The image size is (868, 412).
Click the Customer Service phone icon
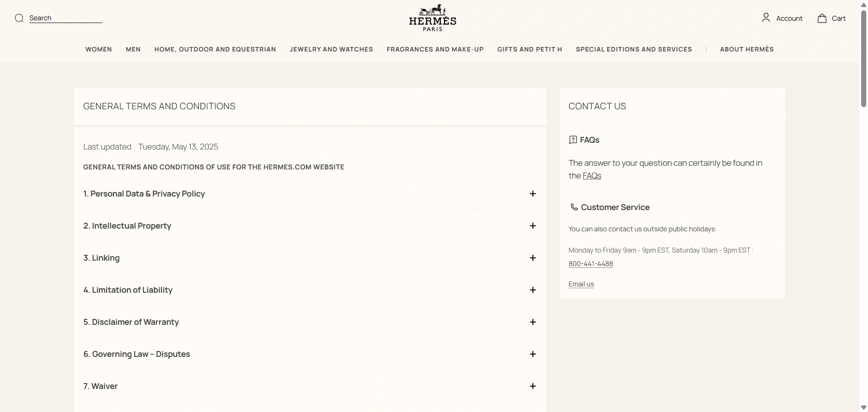tap(574, 207)
